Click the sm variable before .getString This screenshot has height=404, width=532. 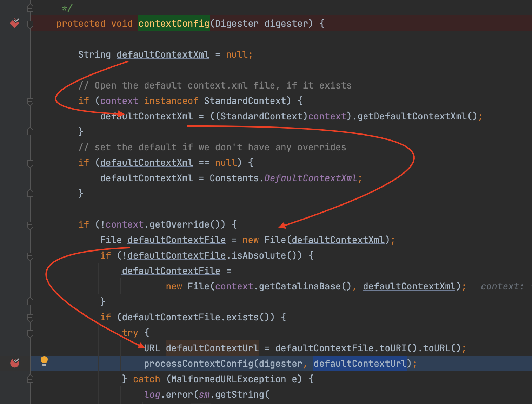pos(204,395)
